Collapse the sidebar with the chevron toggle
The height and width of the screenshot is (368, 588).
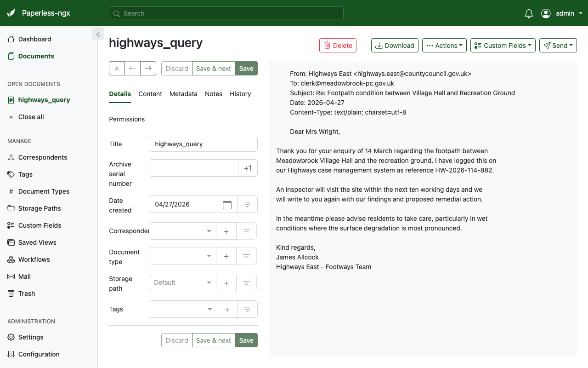click(x=98, y=34)
